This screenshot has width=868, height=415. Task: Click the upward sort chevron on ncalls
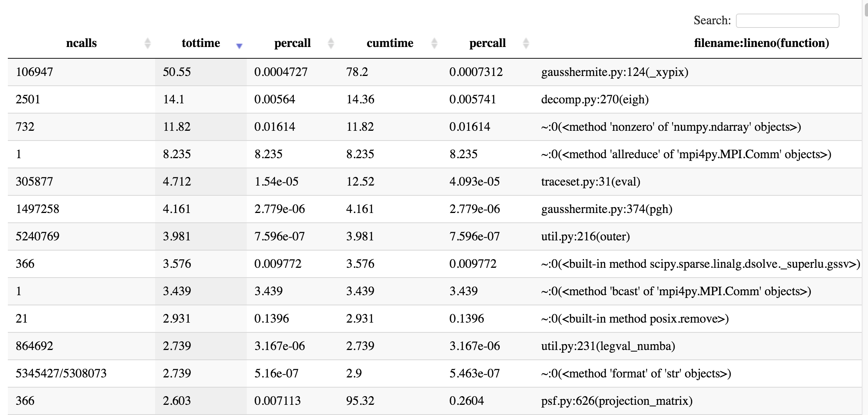pyautogui.click(x=148, y=40)
